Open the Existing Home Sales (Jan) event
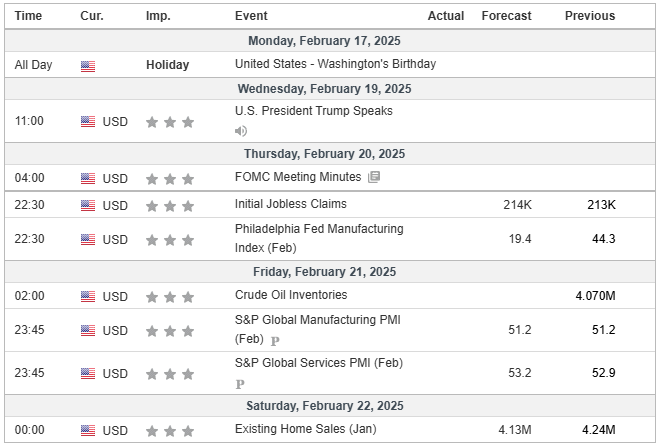The image size is (660, 448). 306,429
